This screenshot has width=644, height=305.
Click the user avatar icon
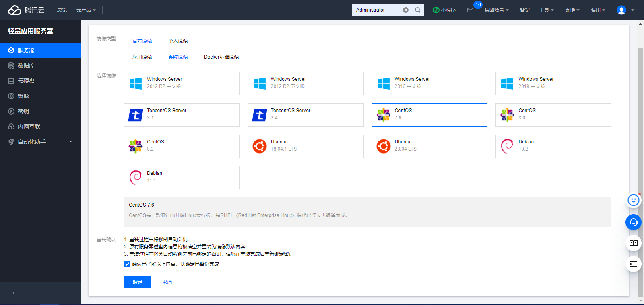(621, 10)
